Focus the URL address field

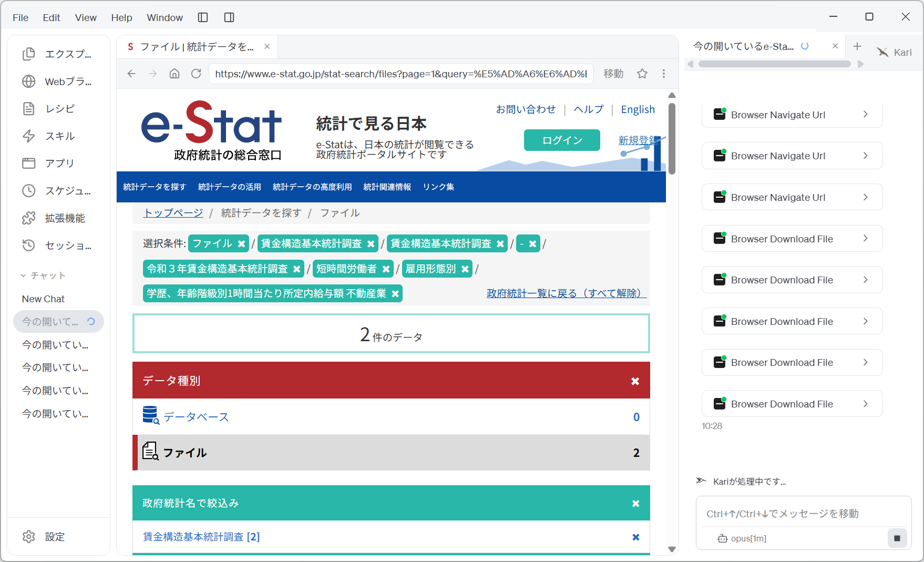click(401, 74)
